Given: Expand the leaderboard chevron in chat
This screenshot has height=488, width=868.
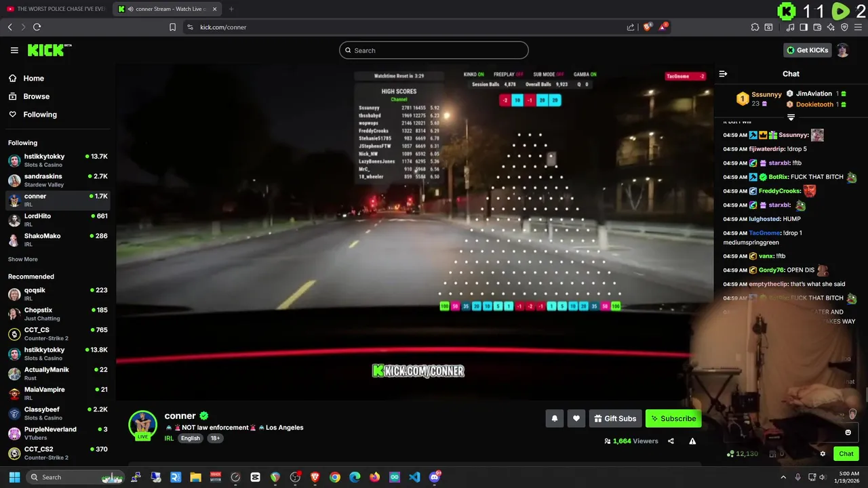Looking at the screenshot, I should 791,117.
